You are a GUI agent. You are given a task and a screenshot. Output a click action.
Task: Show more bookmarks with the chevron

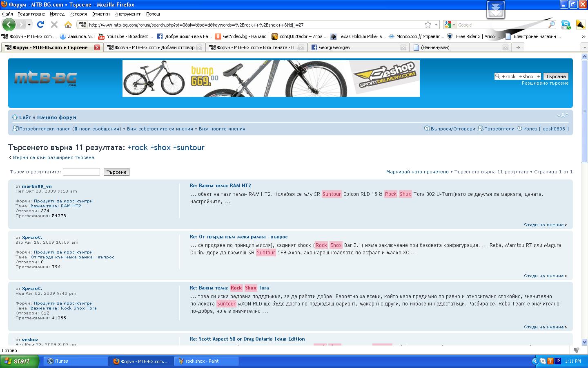(x=583, y=36)
